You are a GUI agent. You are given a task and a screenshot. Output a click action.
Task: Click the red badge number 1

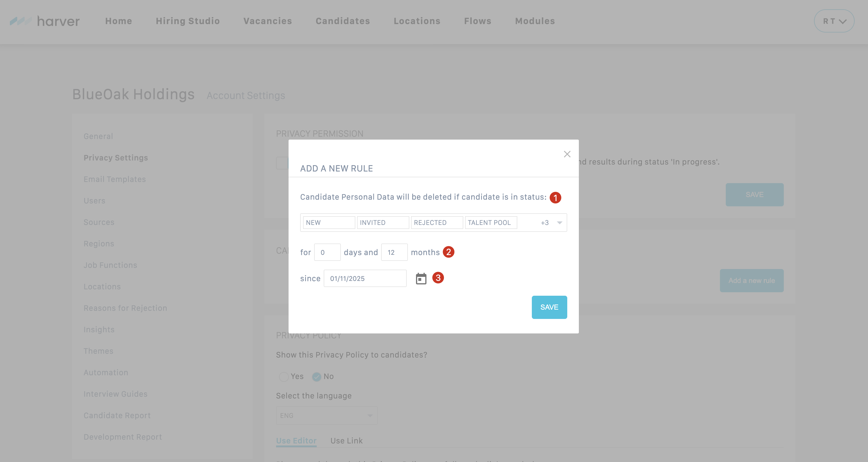[555, 197]
